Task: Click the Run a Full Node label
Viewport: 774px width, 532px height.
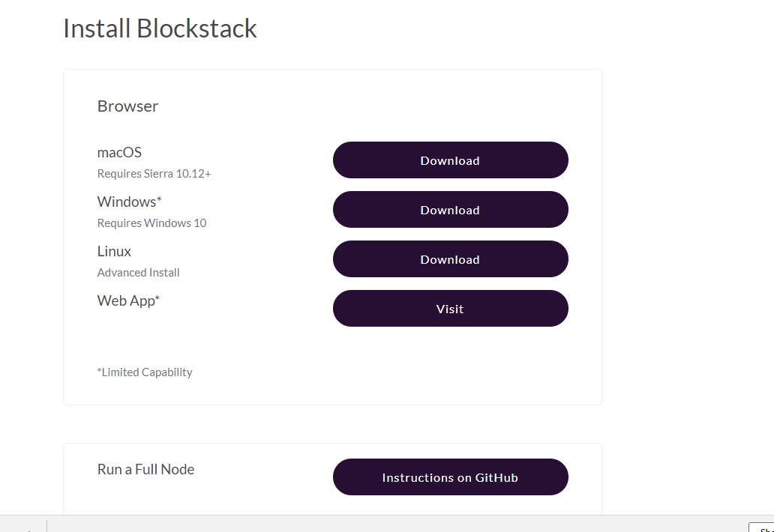Action: click(x=145, y=470)
